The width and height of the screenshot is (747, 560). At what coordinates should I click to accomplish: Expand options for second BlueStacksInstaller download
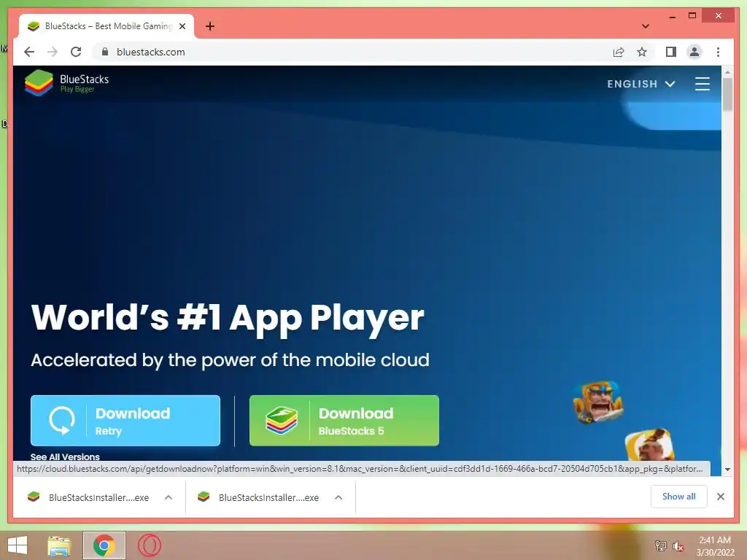[x=338, y=497]
